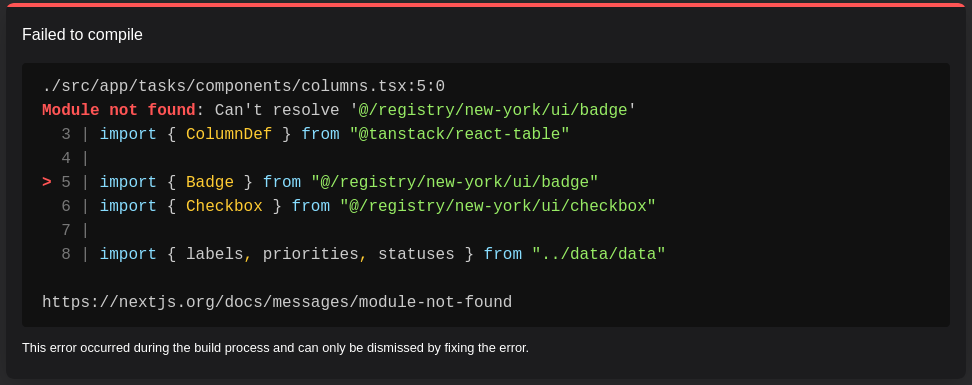Click the "../data/data" import string
The height and width of the screenshot is (385, 972).
[599, 254]
